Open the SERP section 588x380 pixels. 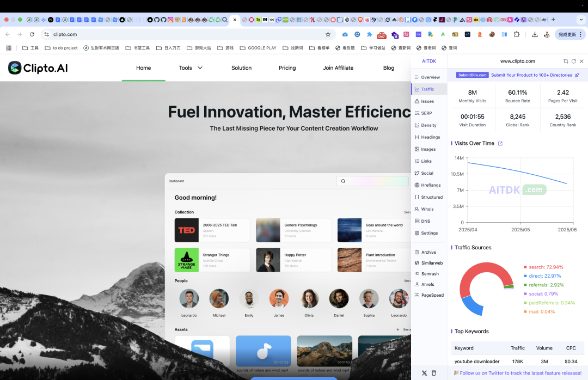424,113
